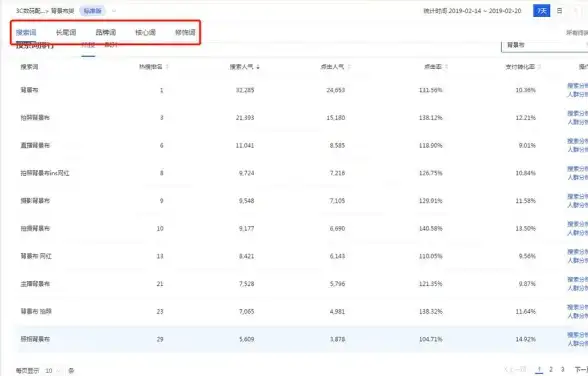Screen dimensions: 588x376
Task: Open 搜索分析 link for 背景布 row
Action: pyautogui.click(x=578, y=86)
